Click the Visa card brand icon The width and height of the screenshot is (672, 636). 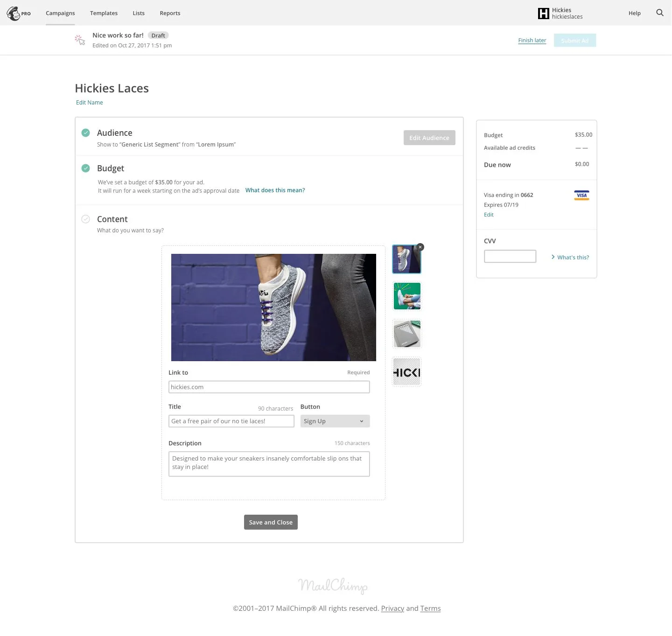pos(581,195)
